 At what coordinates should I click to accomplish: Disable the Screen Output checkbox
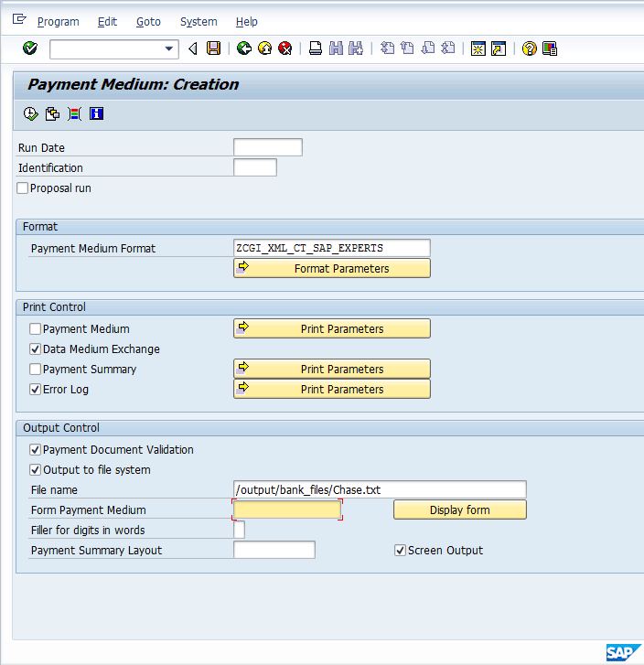click(x=400, y=551)
